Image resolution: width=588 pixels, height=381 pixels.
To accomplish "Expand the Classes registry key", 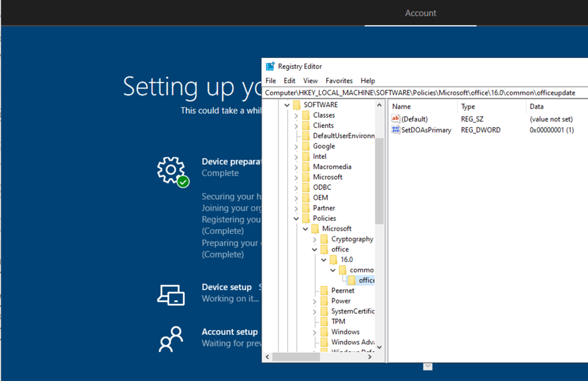I will 296,115.
